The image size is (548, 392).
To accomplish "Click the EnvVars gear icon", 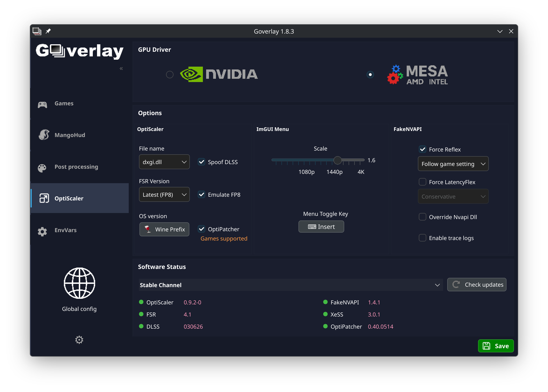I will [x=42, y=231].
